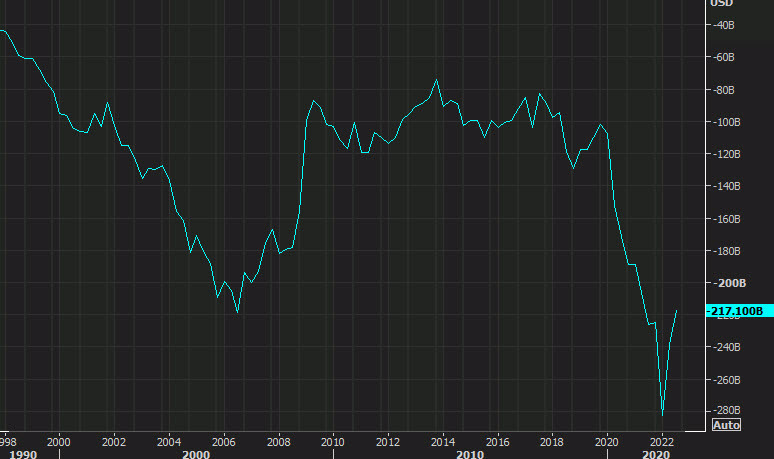Click the -280B y-axis label
The image size is (774, 459).
coord(726,410)
